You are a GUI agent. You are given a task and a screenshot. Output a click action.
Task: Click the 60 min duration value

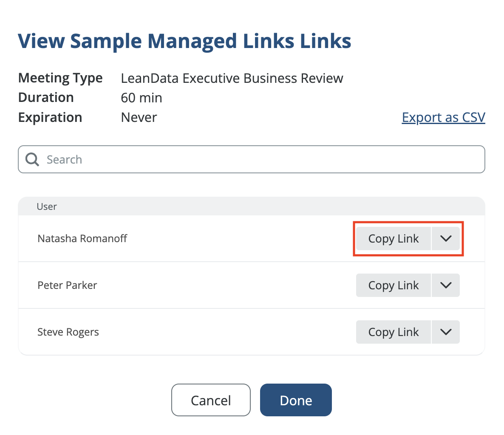[142, 98]
